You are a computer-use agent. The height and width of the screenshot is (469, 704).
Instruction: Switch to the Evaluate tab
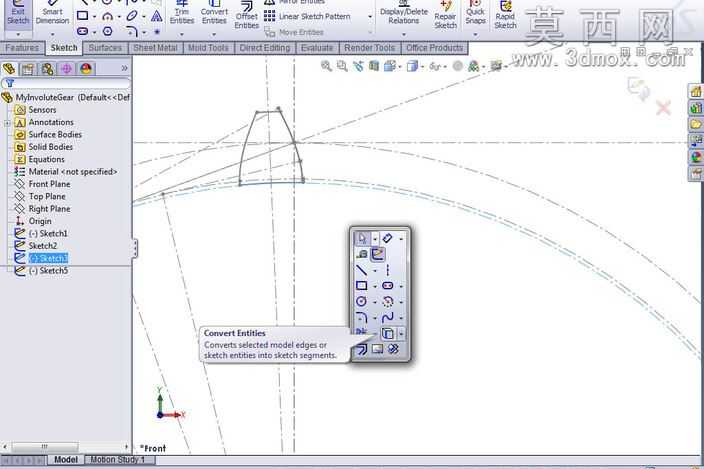coord(317,48)
